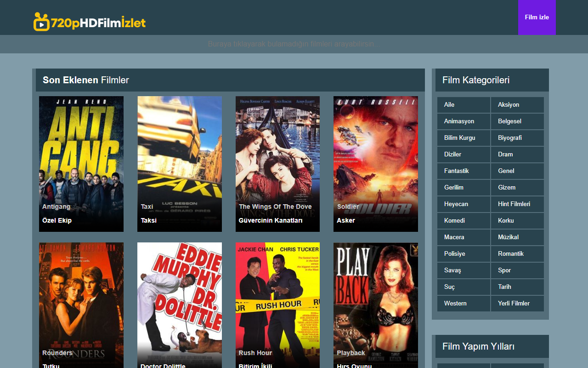Go to the Müzikal category
Viewport: 588px width, 368px height.
[517, 237]
